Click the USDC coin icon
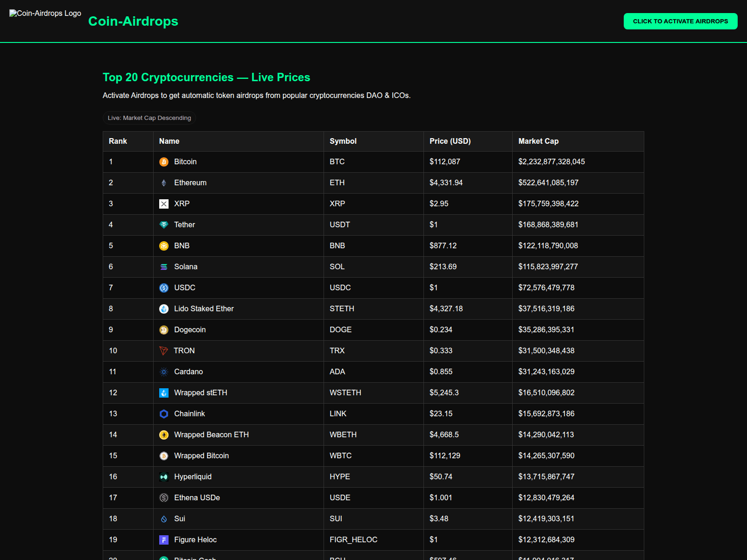Viewport: 747px width, 560px height. pos(164,288)
